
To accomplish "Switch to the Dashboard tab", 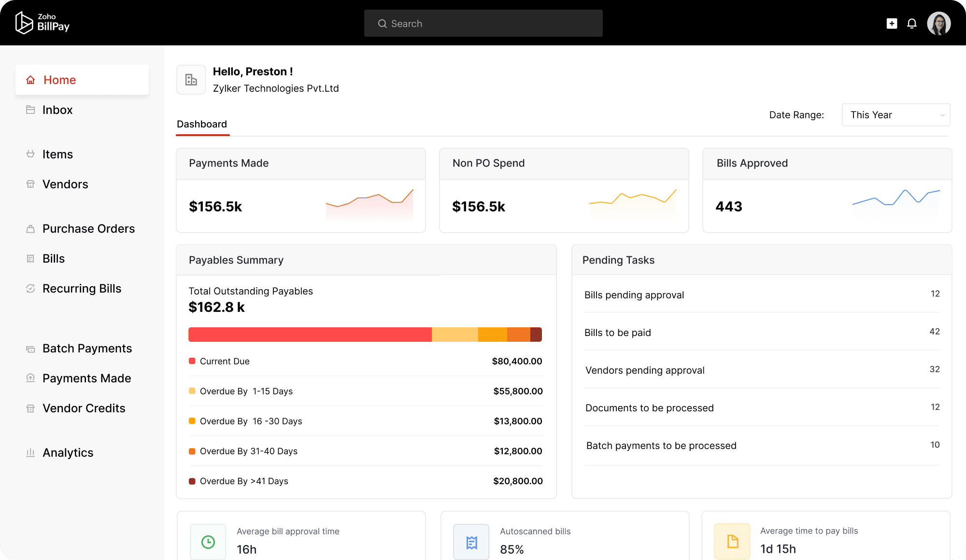I will click(x=202, y=124).
